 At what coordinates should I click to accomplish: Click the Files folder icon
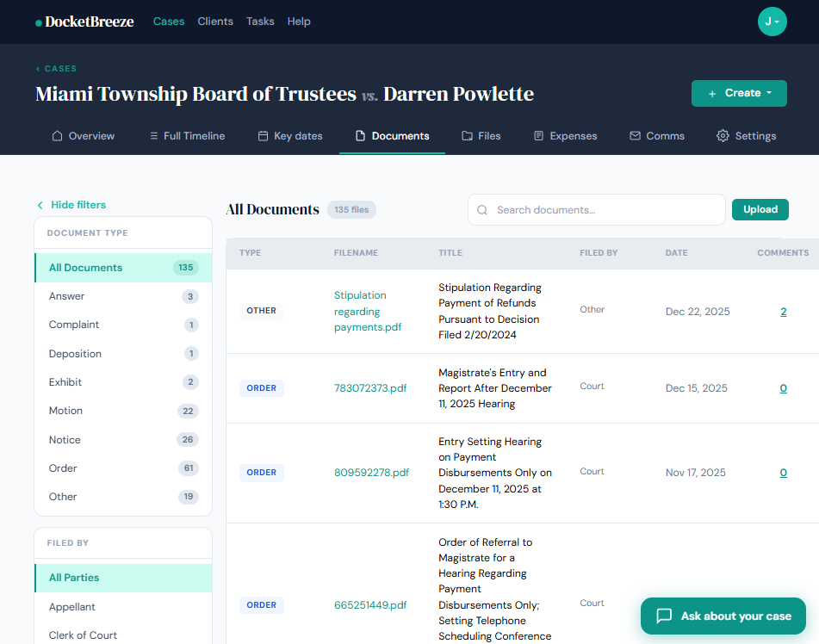click(467, 136)
